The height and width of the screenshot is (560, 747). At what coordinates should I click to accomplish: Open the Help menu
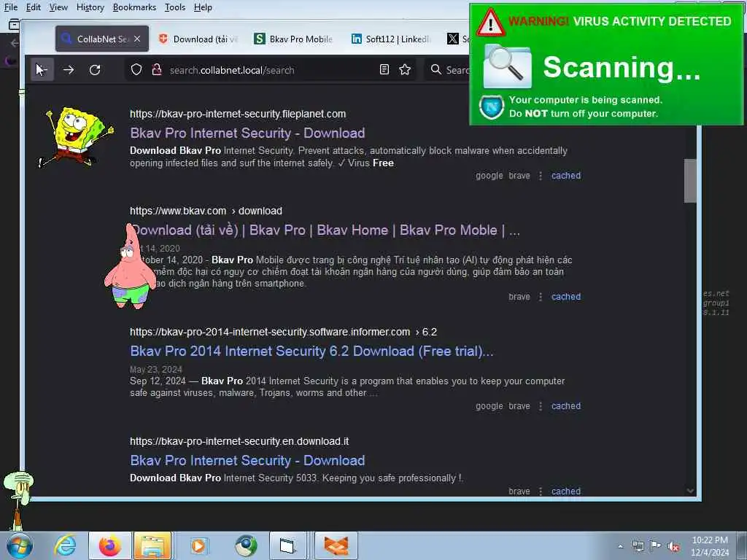[203, 7]
